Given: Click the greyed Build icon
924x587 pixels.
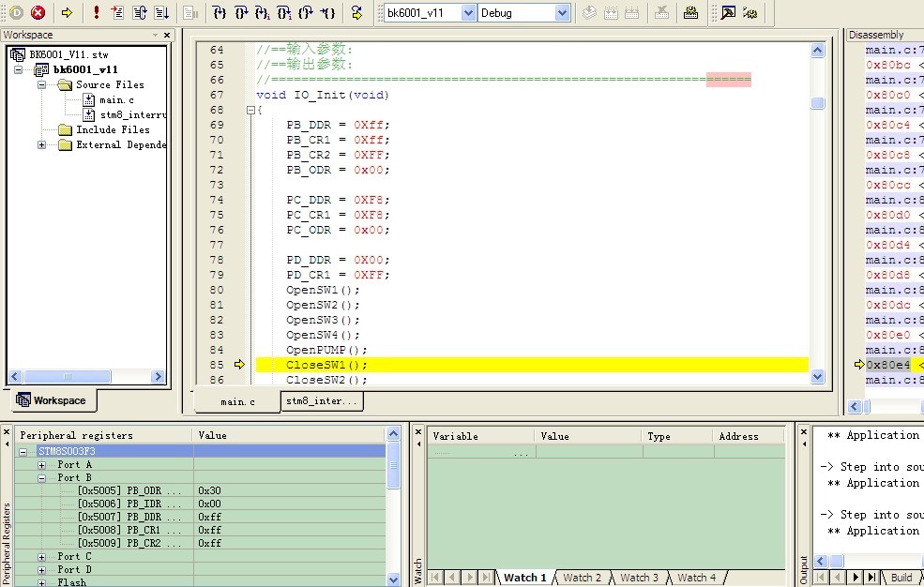Looking at the screenshot, I should pyautogui.click(x=611, y=12).
